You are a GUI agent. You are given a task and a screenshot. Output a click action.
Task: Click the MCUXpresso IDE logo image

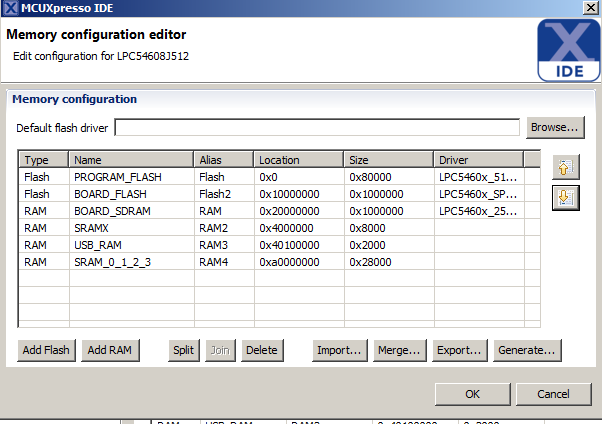569,50
